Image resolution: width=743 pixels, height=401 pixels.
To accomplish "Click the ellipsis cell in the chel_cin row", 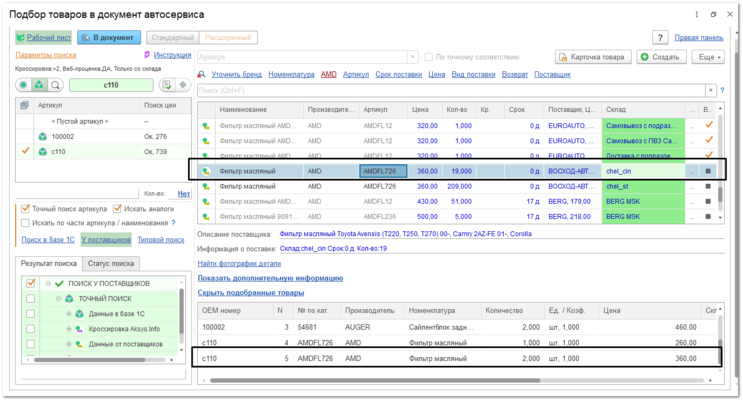I will click(x=692, y=171).
